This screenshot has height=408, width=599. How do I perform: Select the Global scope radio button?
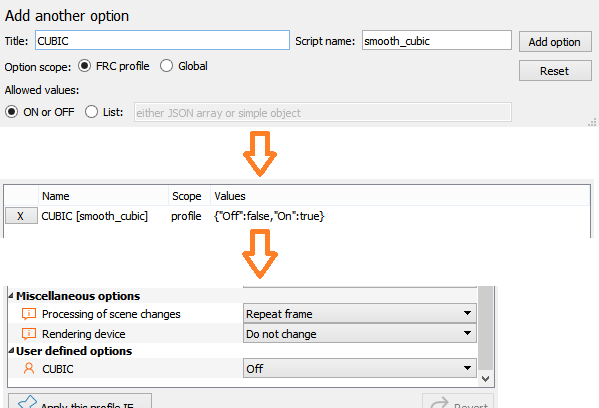pyautogui.click(x=167, y=66)
